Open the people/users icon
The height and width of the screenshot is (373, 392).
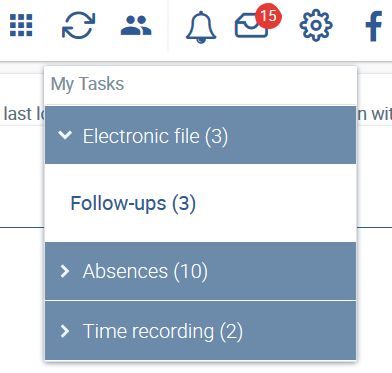136,25
